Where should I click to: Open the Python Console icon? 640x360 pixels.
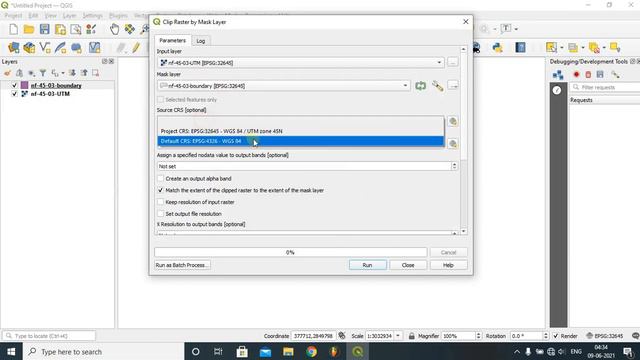click(497, 48)
